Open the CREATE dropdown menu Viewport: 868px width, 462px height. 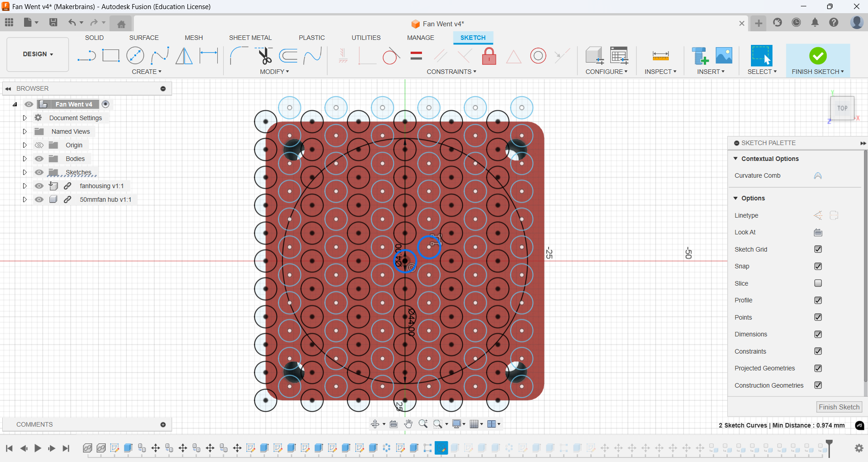click(147, 71)
